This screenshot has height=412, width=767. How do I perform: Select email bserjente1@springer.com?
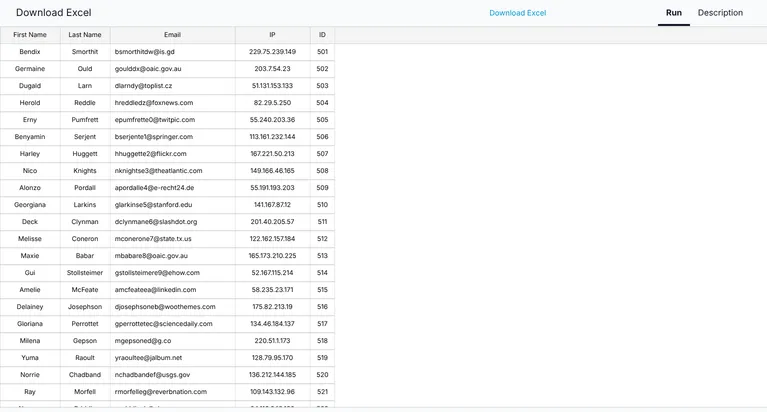(173, 137)
